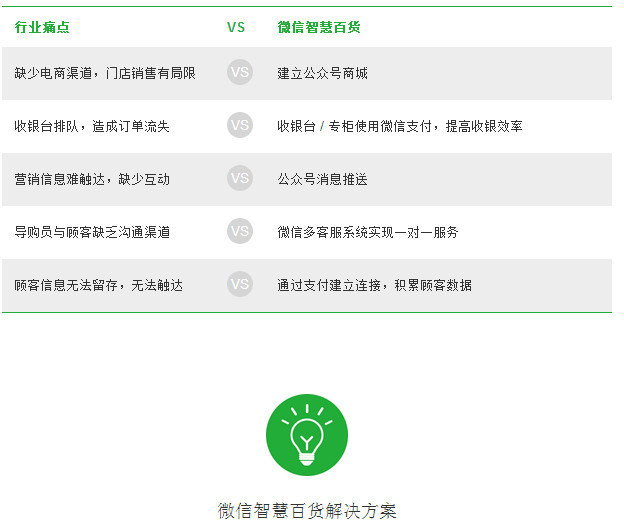
Task: Click 收银台排队,造成订单流失 text
Action: pos(92,126)
